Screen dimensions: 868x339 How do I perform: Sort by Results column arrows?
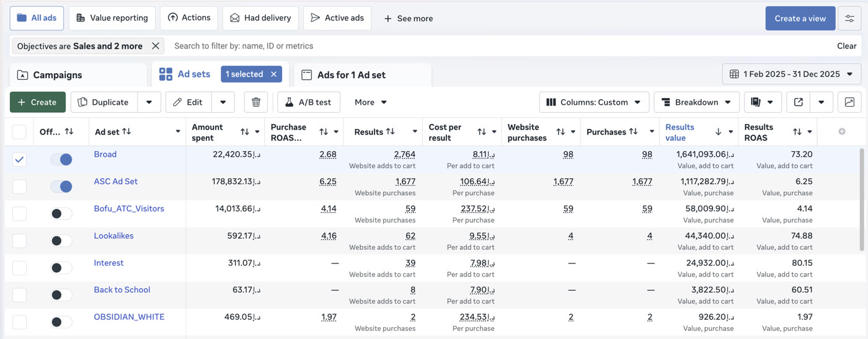point(391,131)
